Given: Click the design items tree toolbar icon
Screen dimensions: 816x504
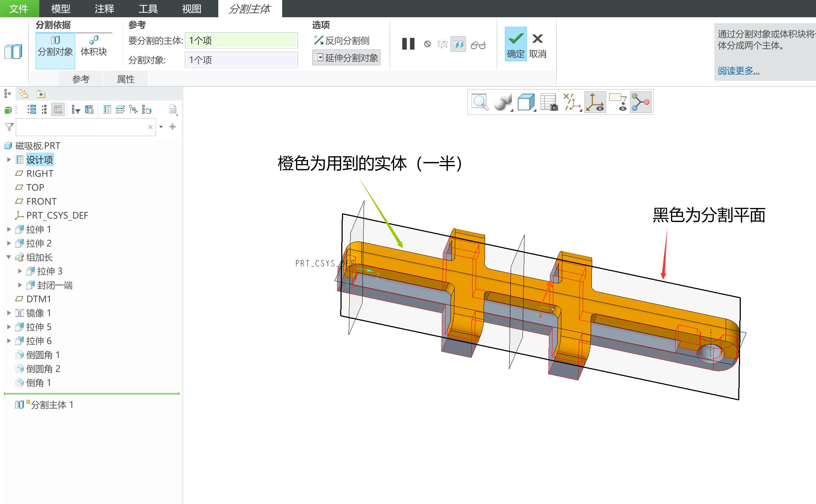Looking at the screenshot, I should [107, 110].
